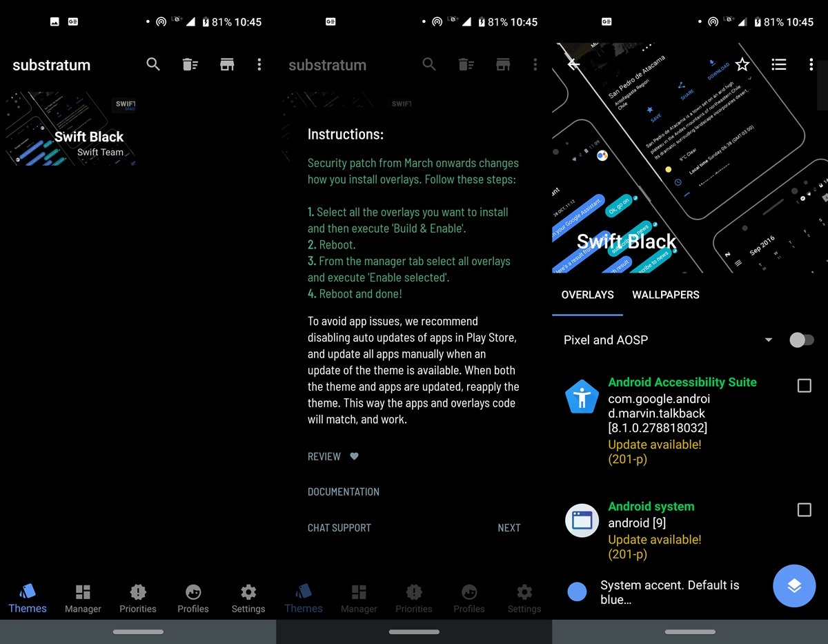Tap the clear overlays trash icon, left screen
The image size is (828, 644).
(190, 64)
